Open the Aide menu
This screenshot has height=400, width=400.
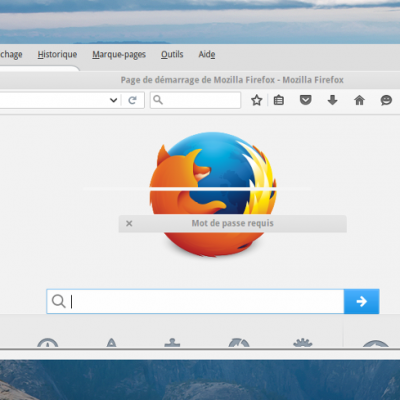207,54
